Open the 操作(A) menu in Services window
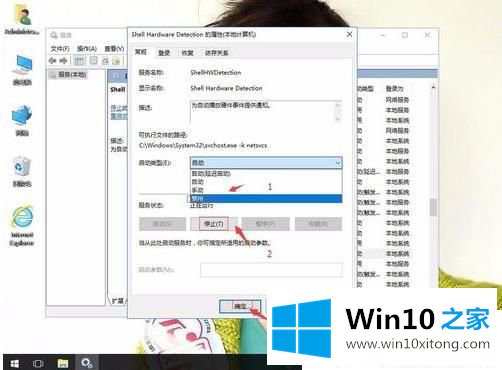Image resolution: width=502 pixels, height=370 pixels. click(87, 49)
